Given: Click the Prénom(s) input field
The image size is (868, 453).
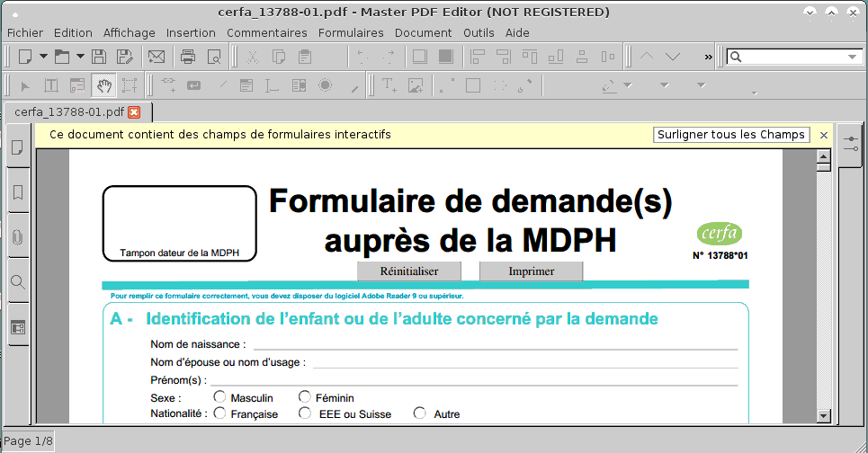Looking at the screenshot, I should (474, 379).
